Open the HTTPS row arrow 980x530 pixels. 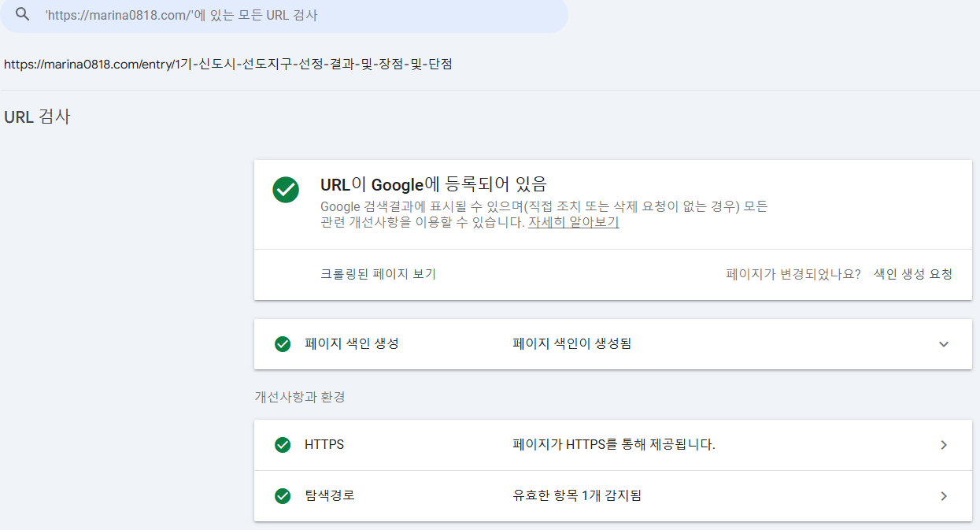click(x=944, y=445)
